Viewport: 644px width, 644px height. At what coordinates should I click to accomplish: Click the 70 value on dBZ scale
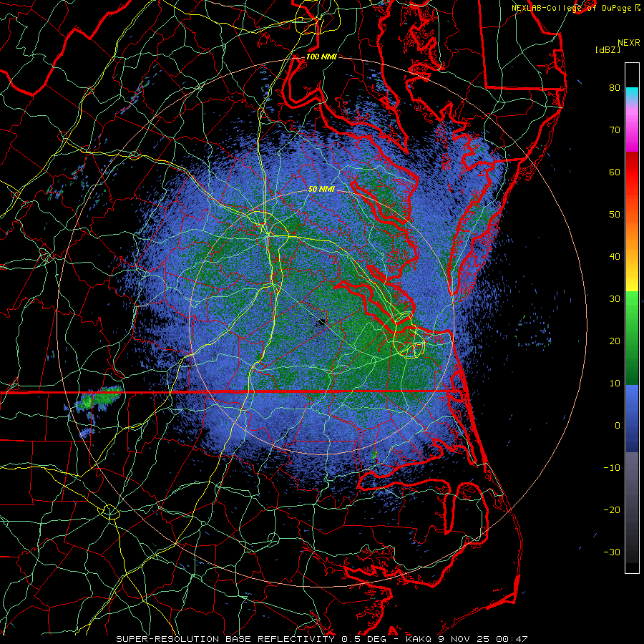click(x=615, y=130)
